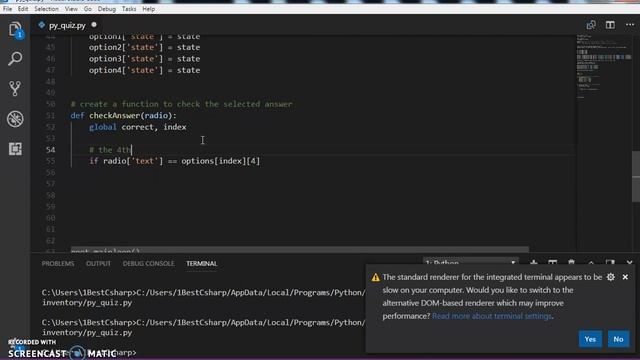The image size is (640, 360).
Task: Click line number 55 in the gutter
Action: coord(51,161)
